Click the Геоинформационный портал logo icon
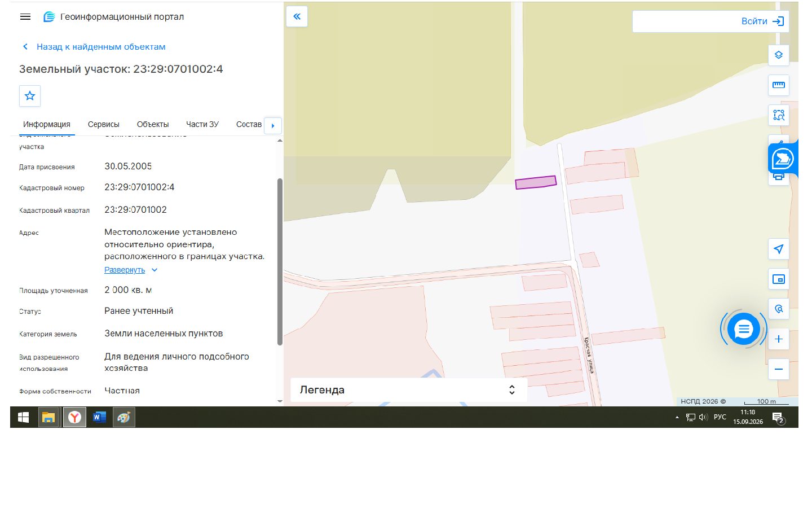812x508 pixels. 49,17
